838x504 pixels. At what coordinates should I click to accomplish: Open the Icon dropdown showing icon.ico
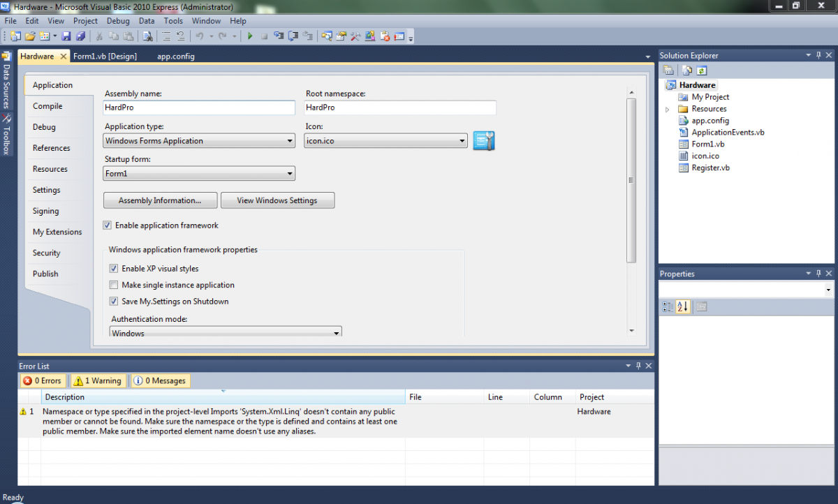pyautogui.click(x=385, y=141)
